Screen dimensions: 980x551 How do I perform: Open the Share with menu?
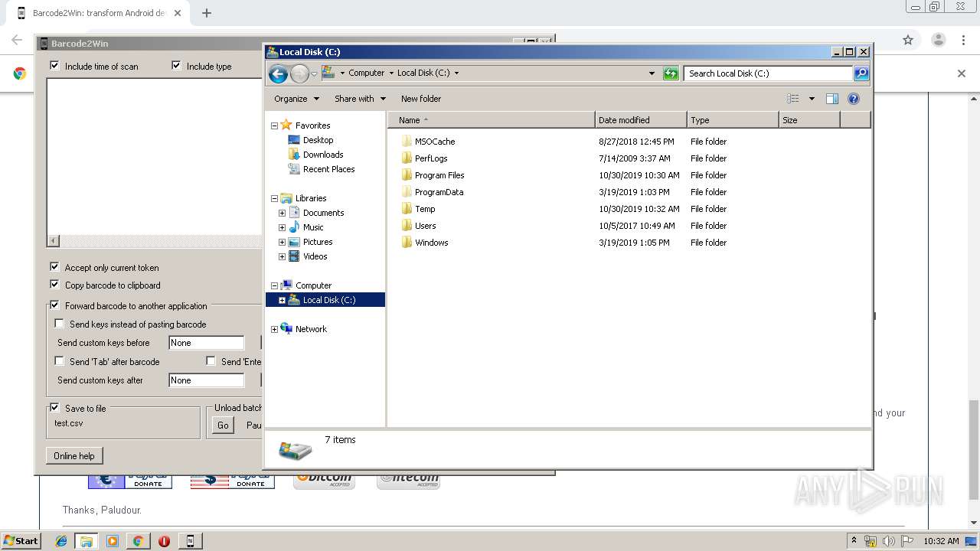click(360, 99)
